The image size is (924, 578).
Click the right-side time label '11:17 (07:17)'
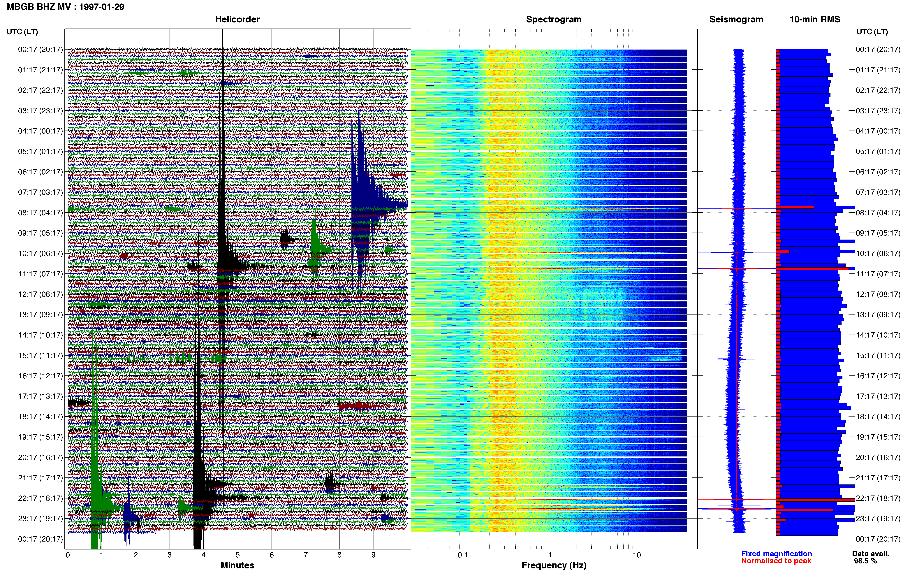pyautogui.click(x=878, y=274)
